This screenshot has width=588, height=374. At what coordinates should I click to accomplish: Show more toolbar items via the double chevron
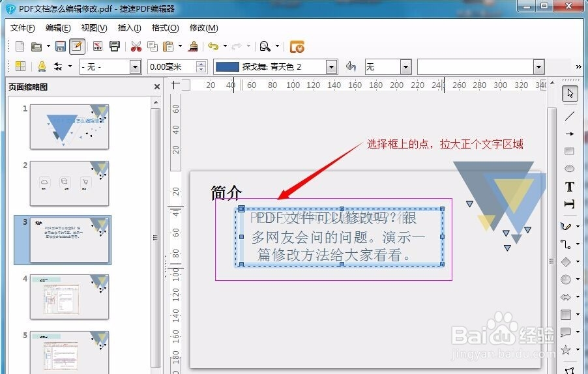[579, 66]
